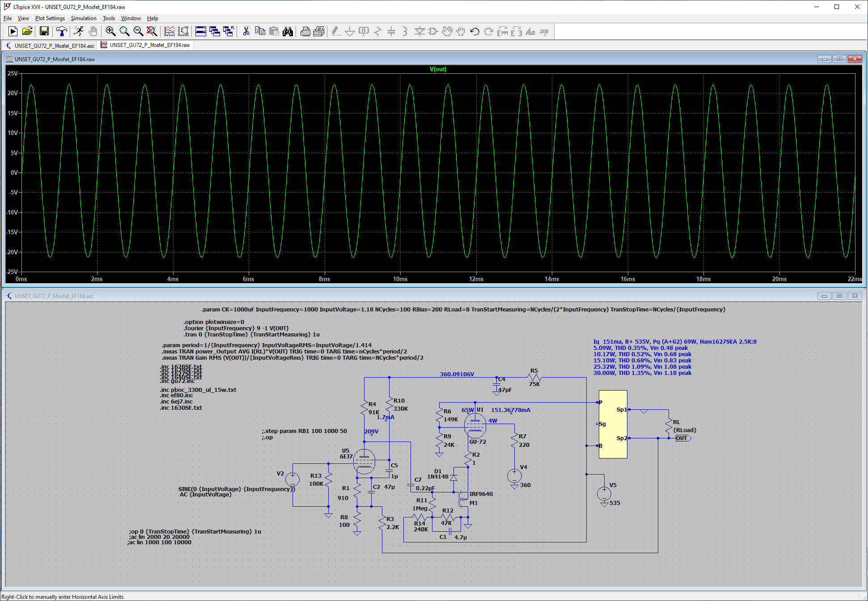
Task: Open the View menu
Action: 23,18
